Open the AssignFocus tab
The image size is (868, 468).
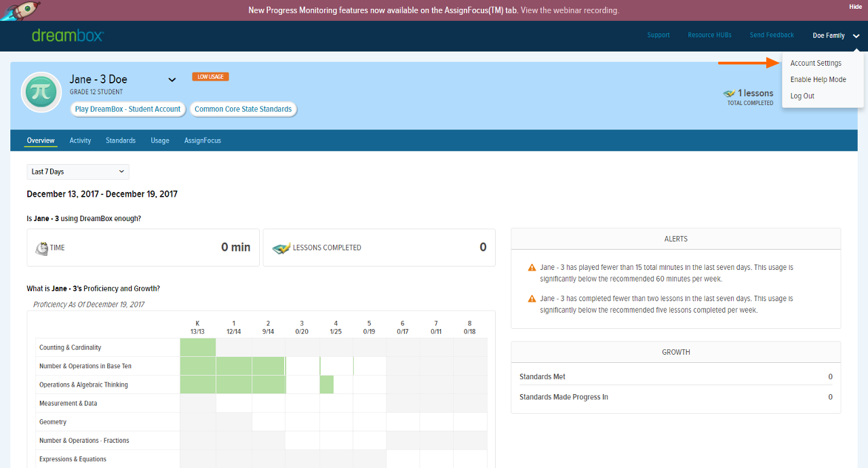203,140
